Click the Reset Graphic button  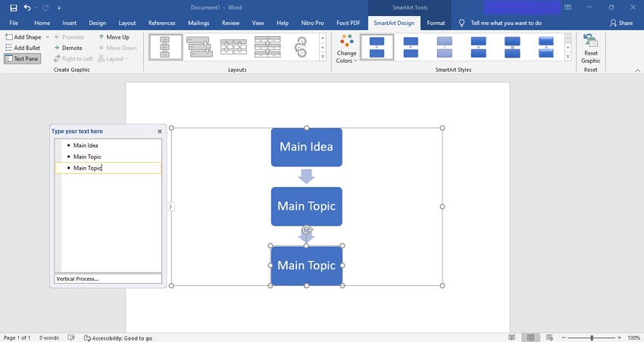pos(591,48)
